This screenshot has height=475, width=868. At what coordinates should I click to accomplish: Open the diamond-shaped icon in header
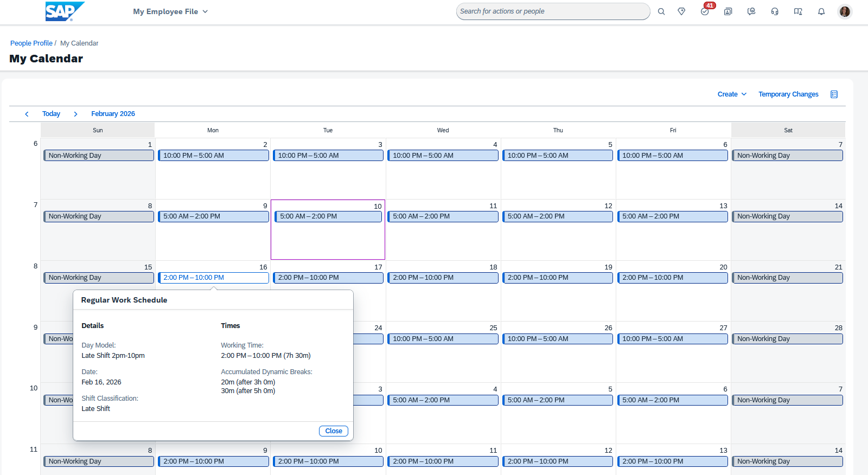pos(681,11)
